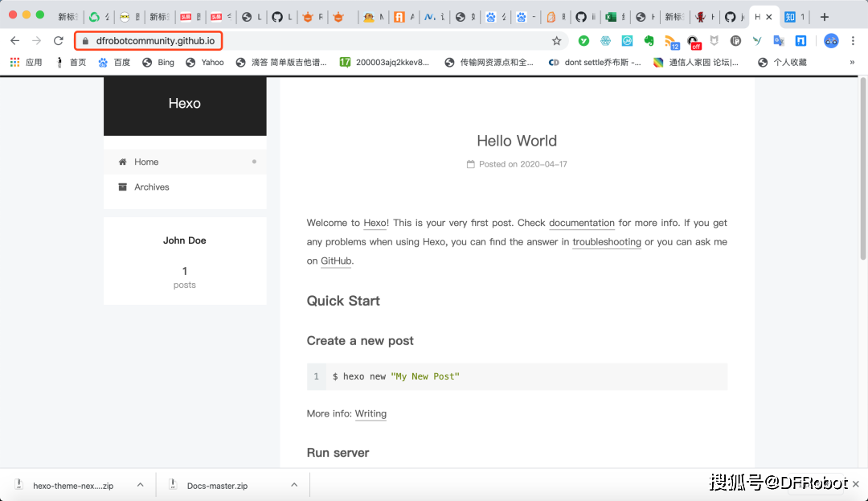This screenshot has height=501, width=868.
Task: Switch to the tab with orange A icon
Action: pos(403,17)
